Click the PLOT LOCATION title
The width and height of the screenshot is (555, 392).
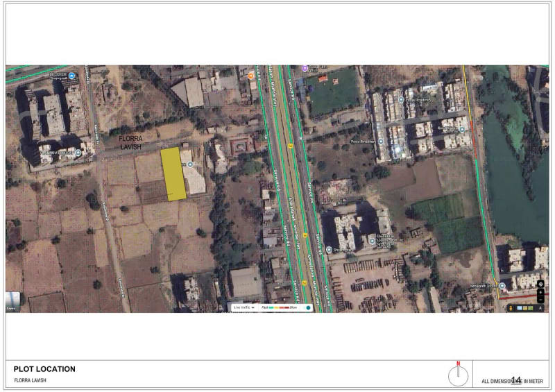click(44, 369)
